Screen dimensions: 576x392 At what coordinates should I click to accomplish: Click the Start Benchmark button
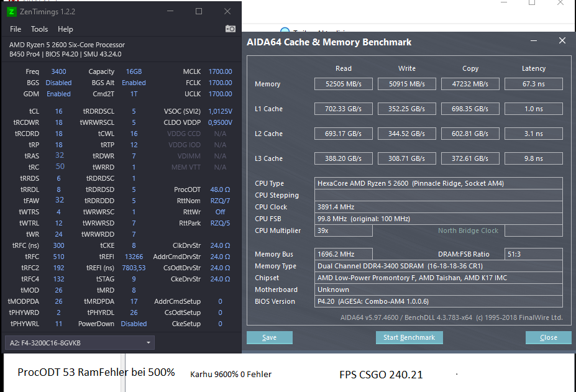coord(409,337)
